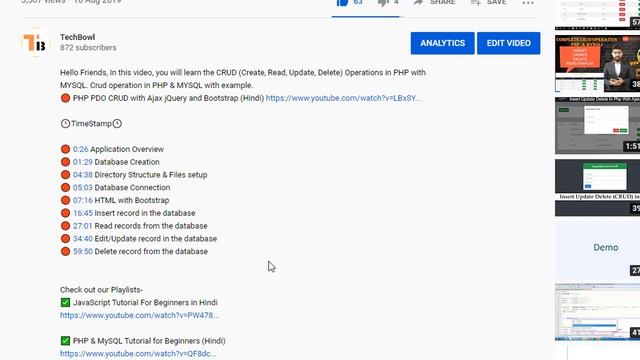Open the PHP & MySQL Tutorial playlist link

138,353
